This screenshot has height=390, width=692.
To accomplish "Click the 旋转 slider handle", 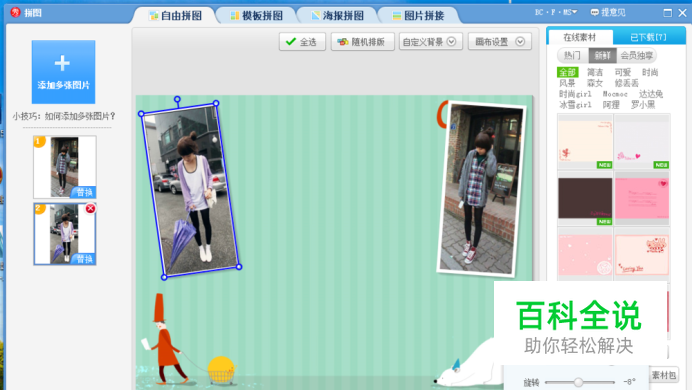I will coord(578,382).
